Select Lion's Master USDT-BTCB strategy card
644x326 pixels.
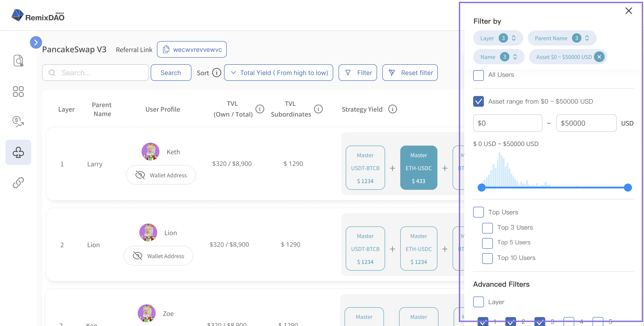click(x=365, y=249)
